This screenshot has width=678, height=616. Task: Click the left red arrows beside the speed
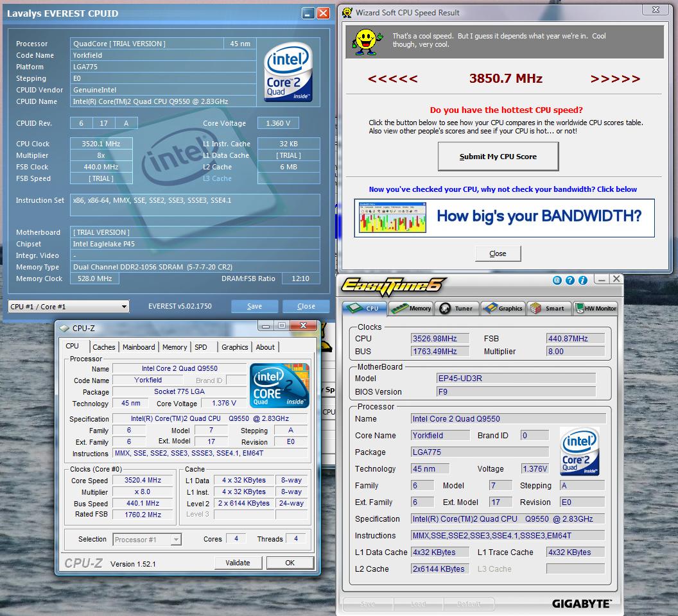point(393,79)
